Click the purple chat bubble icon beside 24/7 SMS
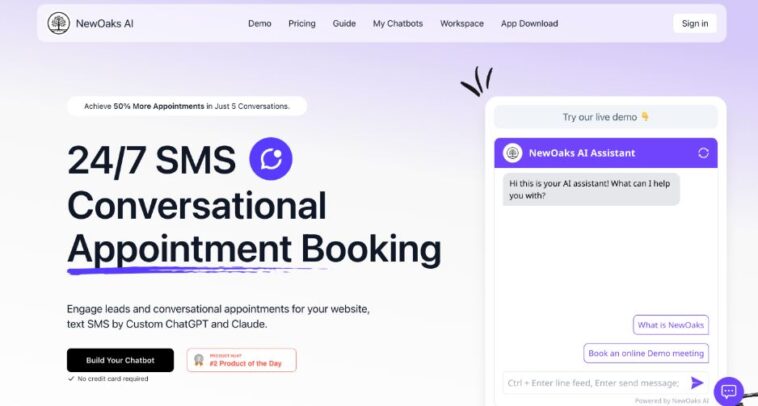 (x=271, y=159)
